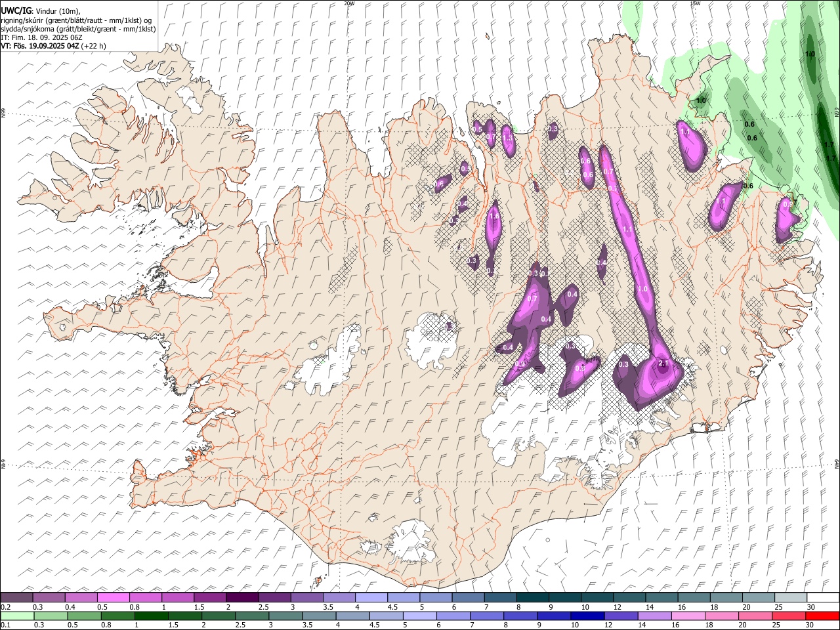Click the bright red swatch ending the bottom legend row
This screenshot has height=630, width=840.
pyautogui.click(x=823, y=616)
